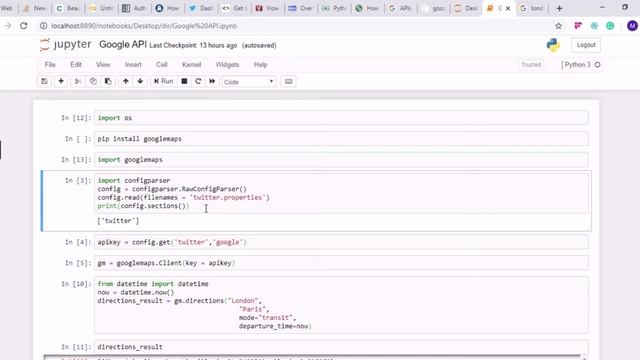640x360 pixels.
Task: Open the File menu
Action: pyautogui.click(x=50, y=64)
